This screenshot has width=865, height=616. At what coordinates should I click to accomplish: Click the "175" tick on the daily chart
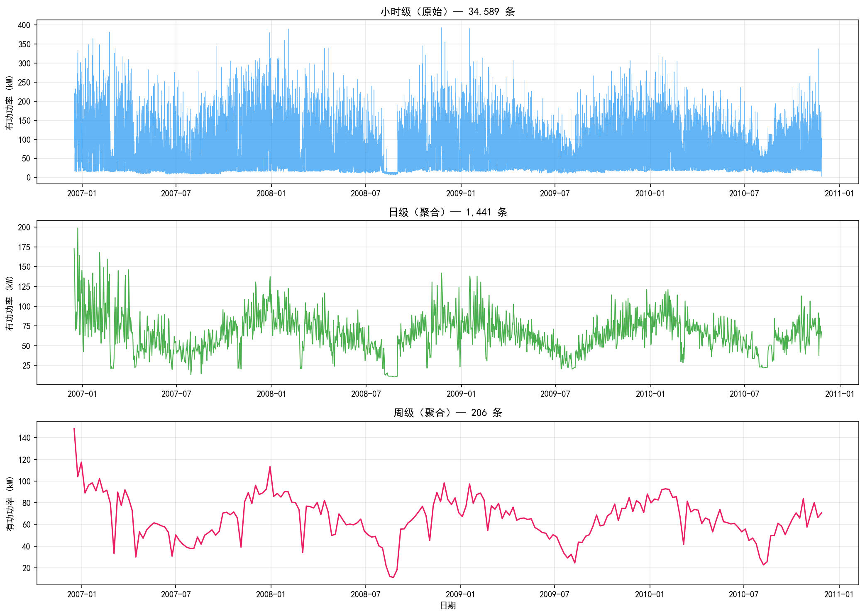(24, 247)
